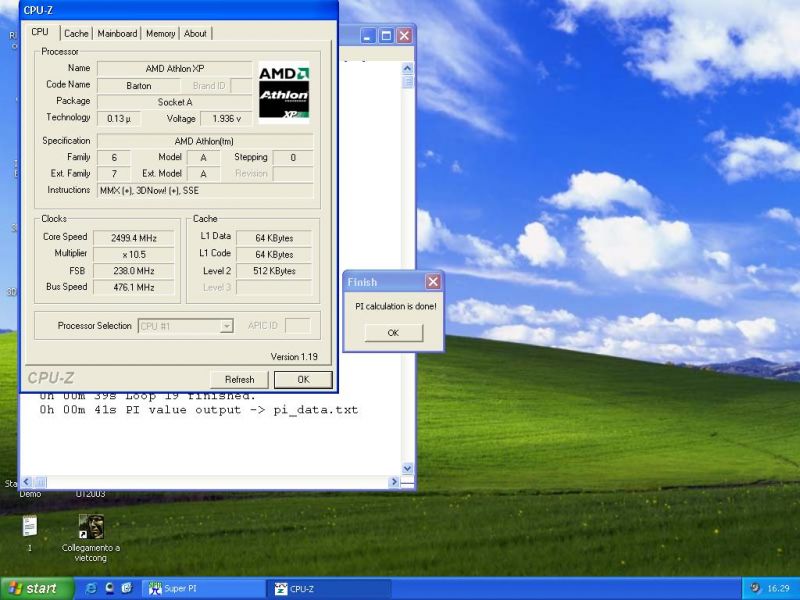The width and height of the screenshot is (800, 600).
Task: Close the Finish dialog with its X button
Action: point(433,282)
